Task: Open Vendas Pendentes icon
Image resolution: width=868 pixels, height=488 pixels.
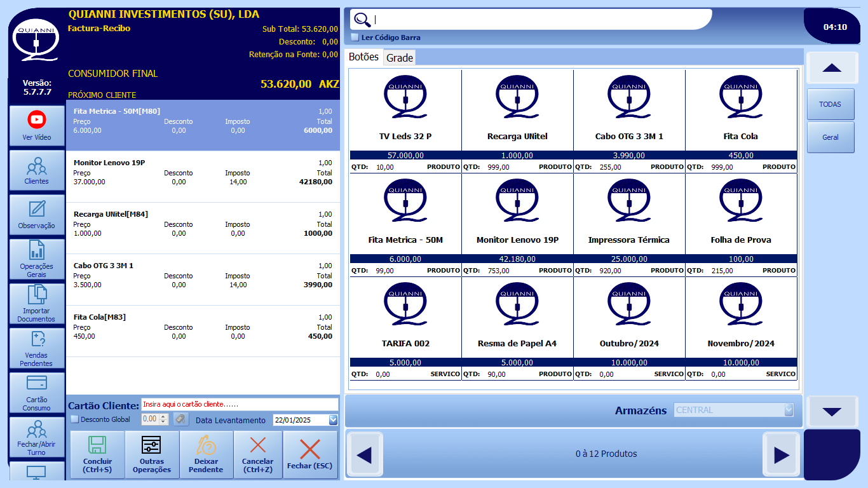Action: [x=37, y=348]
